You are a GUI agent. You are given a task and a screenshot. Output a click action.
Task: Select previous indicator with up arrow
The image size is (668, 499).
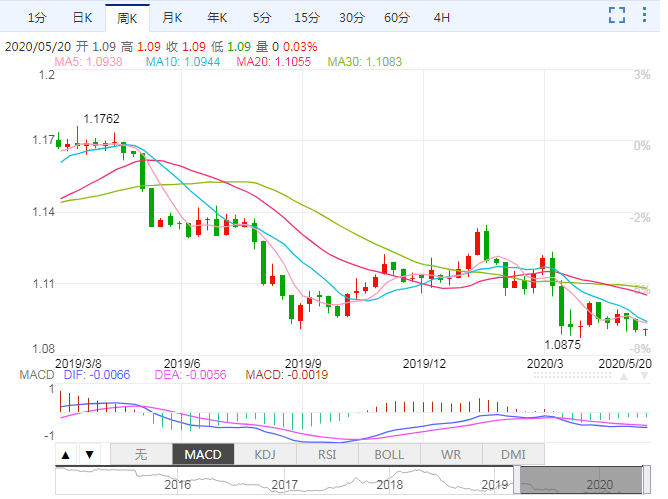coord(66,455)
